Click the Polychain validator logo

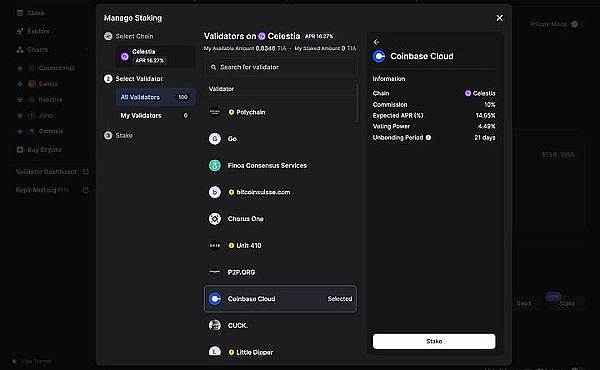click(215, 112)
